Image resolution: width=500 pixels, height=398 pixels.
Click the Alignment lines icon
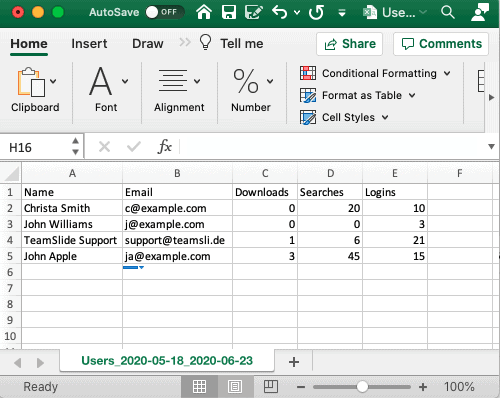173,80
